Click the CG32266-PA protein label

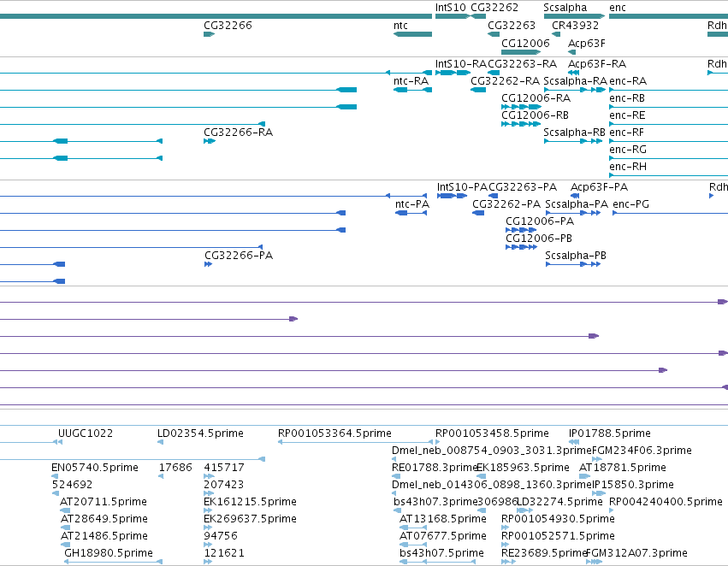point(239,256)
